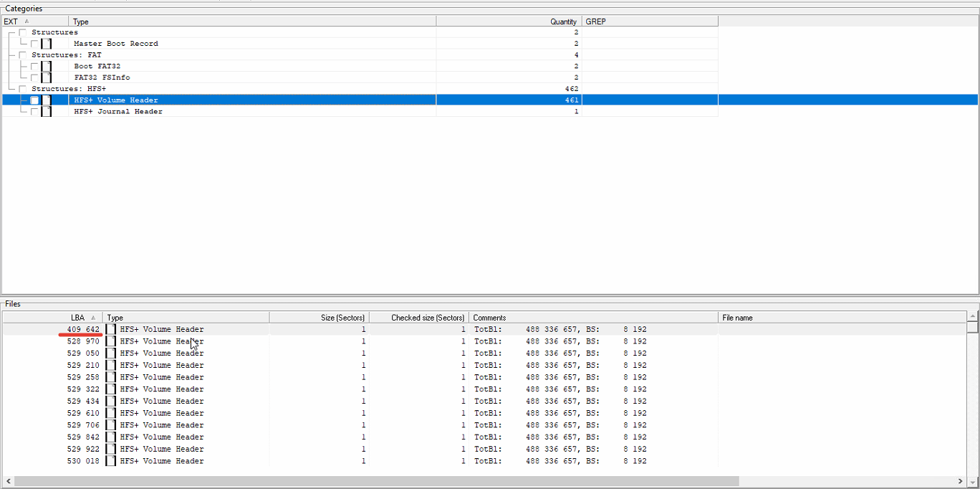The width and height of the screenshot is (980, 489).
Task: Click the file icon beside LBA 529 922
Action: tap(110, 449)
